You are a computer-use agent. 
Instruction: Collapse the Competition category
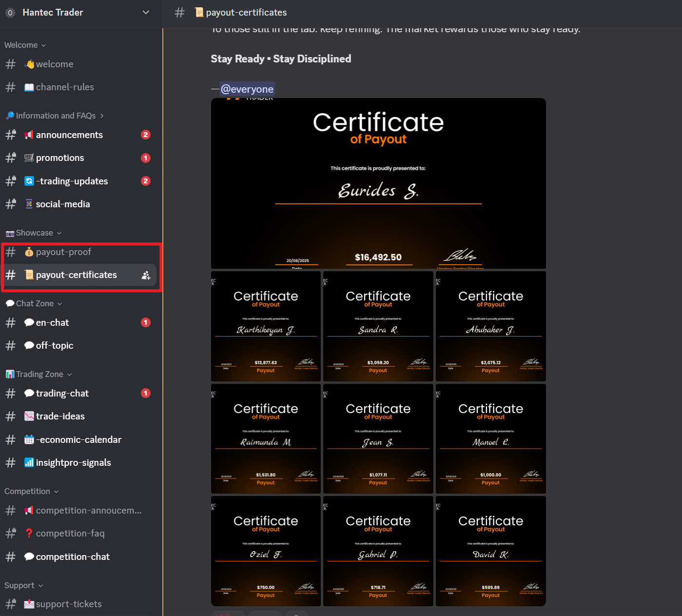point(31,491)
